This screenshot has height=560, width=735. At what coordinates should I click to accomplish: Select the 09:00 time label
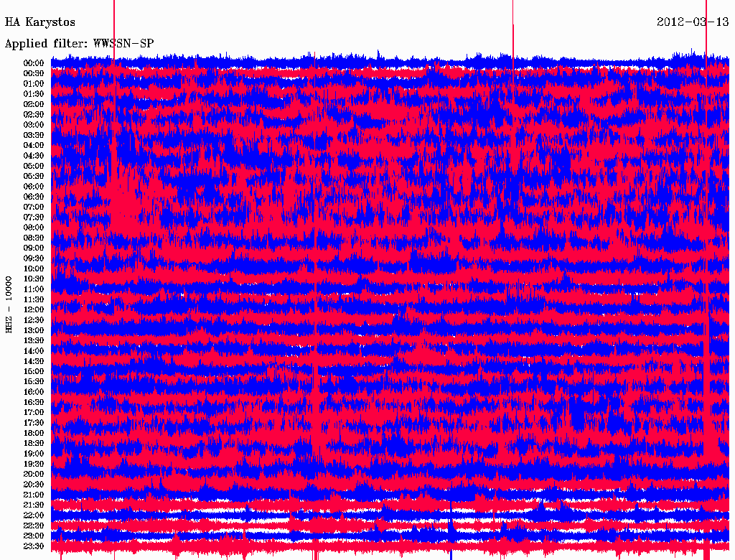click(34, 248)
